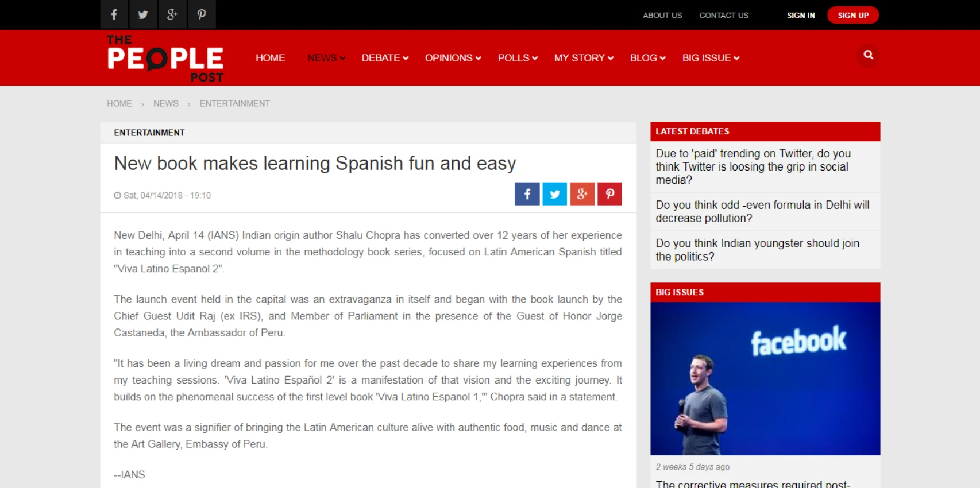Share article via Pinterest share button
This screenshot has height=488, width=980.
click(x=609, y=194)
